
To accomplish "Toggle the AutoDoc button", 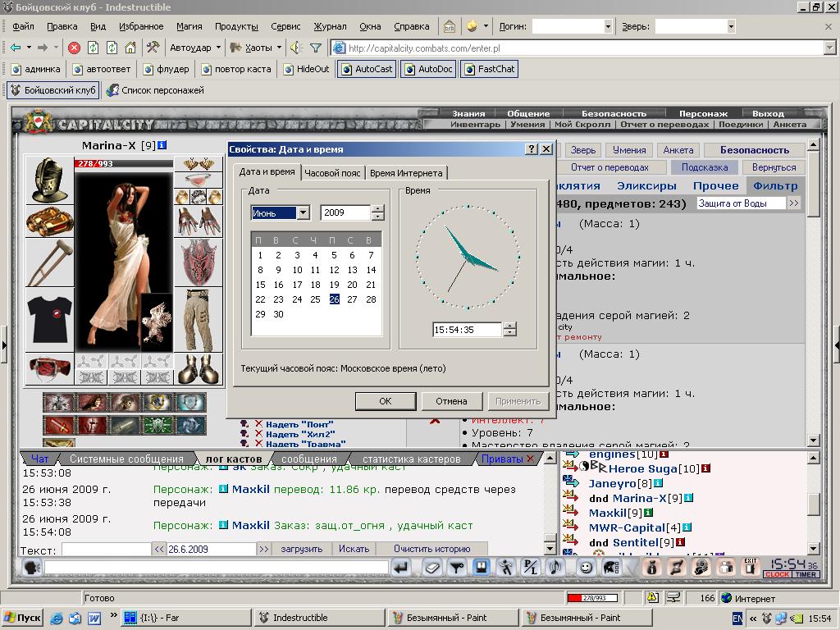I will (429, 69).
